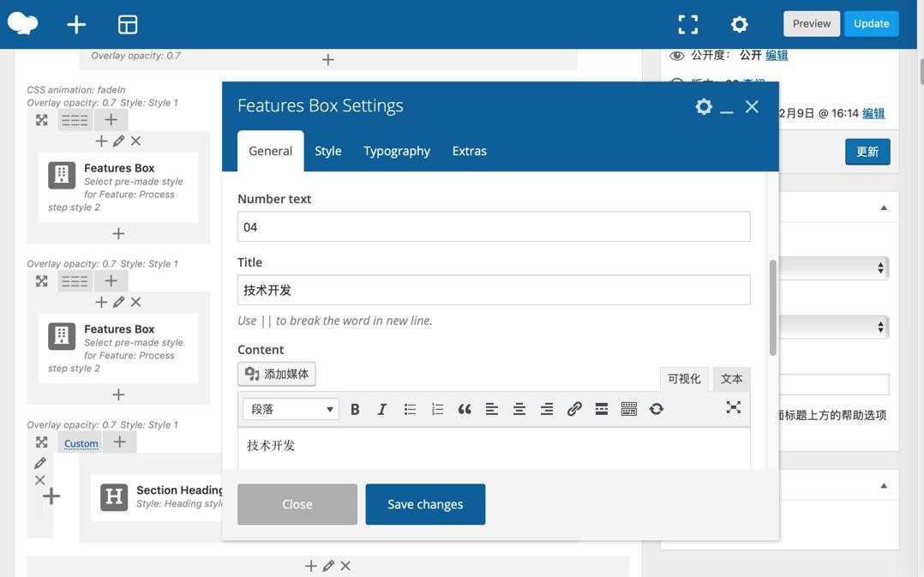Enter fullscreen mode from the top bar

687,24
